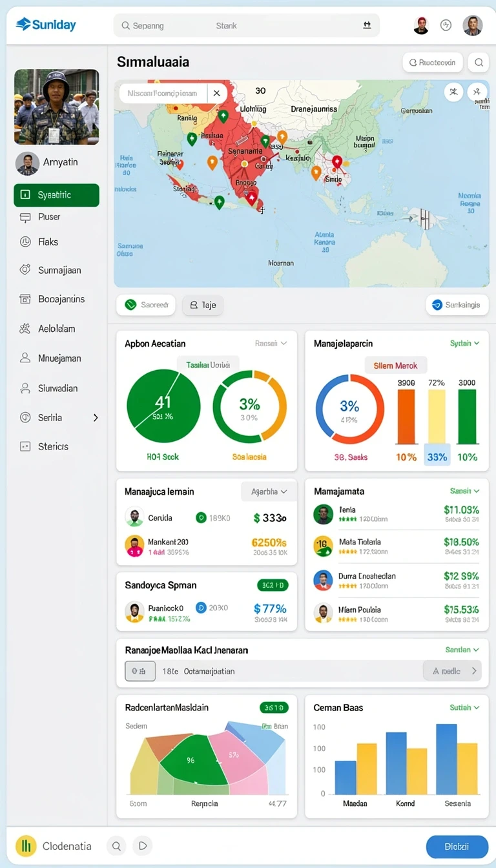Select the Taaliau Uoıvlá tab
The image size is (496, 868).
(208, 365)
